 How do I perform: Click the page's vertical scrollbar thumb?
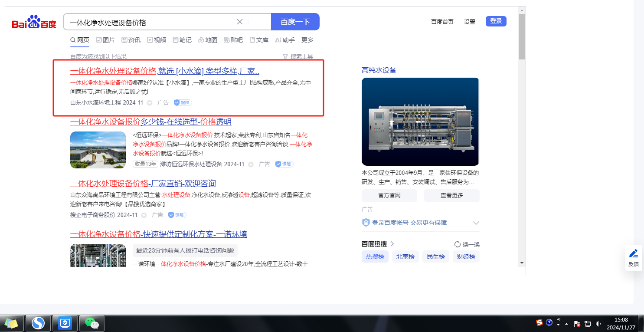tap(522, 37)
